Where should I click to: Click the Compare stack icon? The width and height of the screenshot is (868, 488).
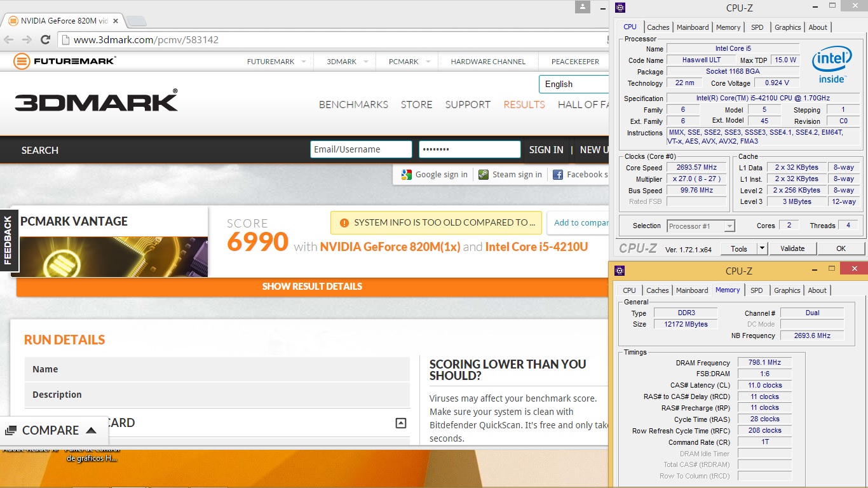10,431
